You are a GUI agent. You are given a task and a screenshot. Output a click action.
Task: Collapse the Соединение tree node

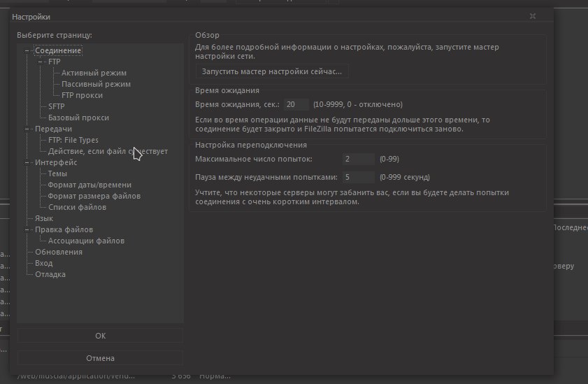[x=27, y=50]
